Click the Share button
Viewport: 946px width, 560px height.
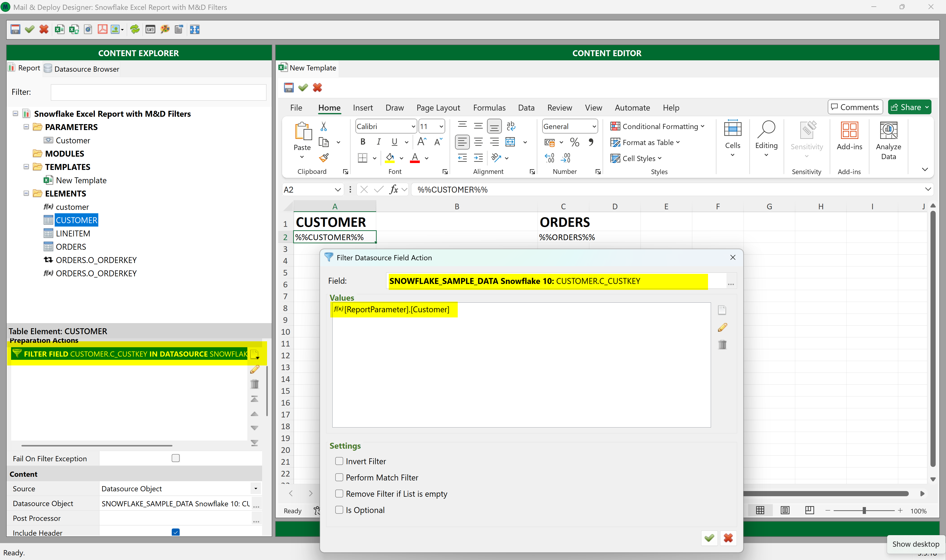909,107
